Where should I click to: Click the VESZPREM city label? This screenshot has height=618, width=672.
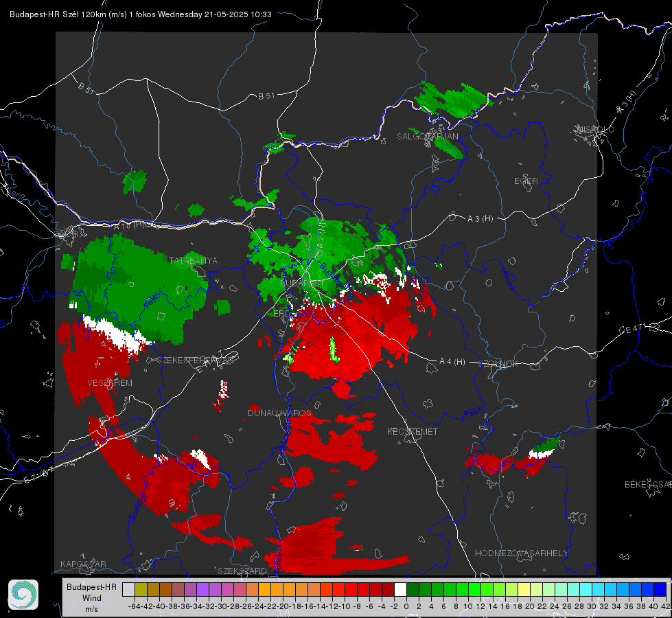(110, 382)
